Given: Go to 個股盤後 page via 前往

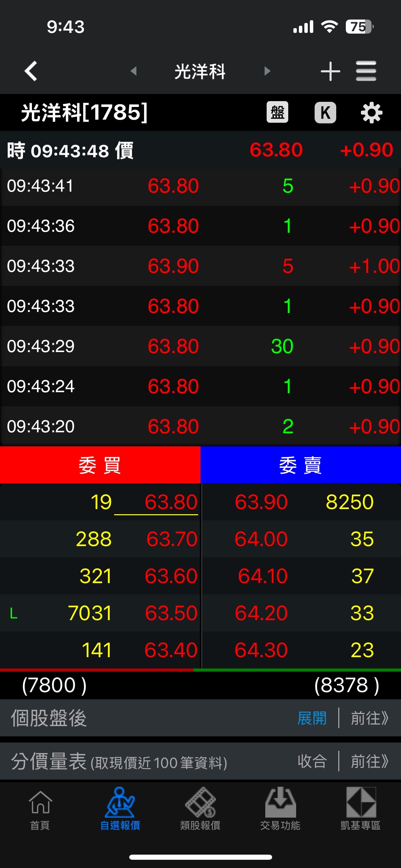Looking at the screenshot, I should 370,718.
